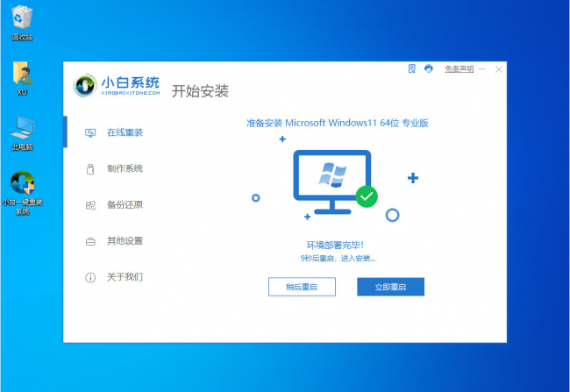Open the 免责声明 link
Image resolution: width=570 pixels, height=392 pixels.
(x=460, y=69)
